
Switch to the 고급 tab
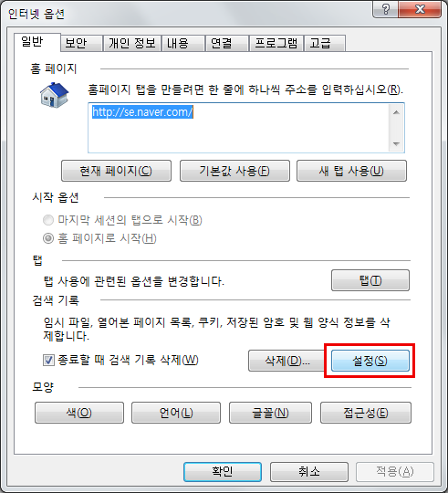tap(325, 43)
